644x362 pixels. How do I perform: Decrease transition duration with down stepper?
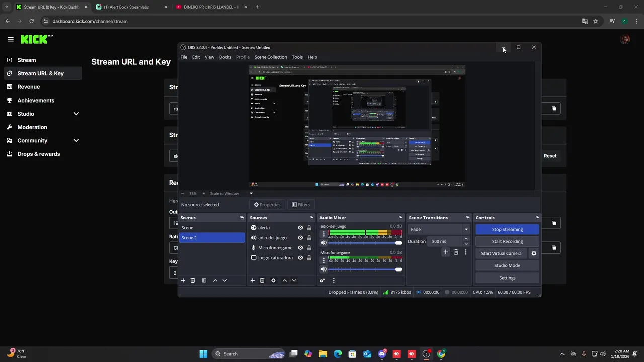click(x=466, y=244)
